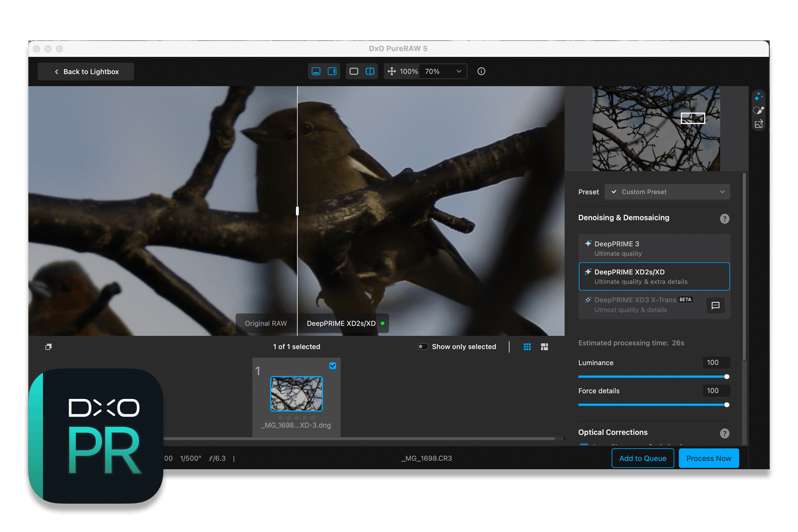798x532 pixels.
Task: Click the "1 of 1 selected" text
Action: coord(297,347)
